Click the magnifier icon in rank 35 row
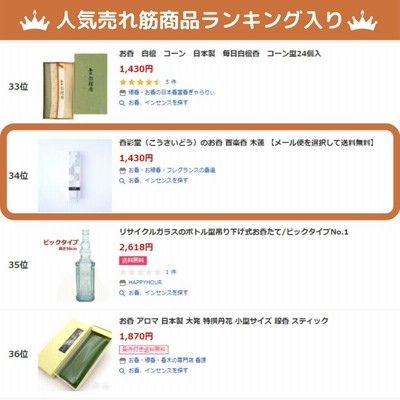This screenshot has height=400, width=400. 122,293
